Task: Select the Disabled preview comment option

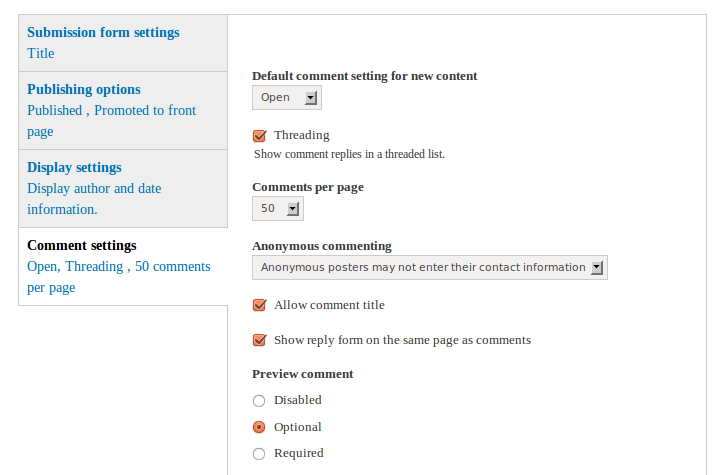Action: click(260, 400)
